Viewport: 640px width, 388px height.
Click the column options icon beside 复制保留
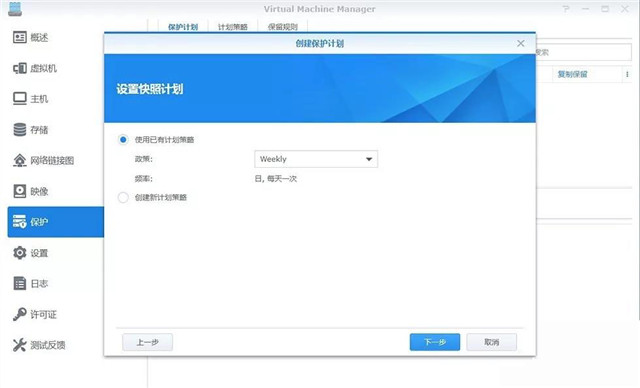pos(627,74)
